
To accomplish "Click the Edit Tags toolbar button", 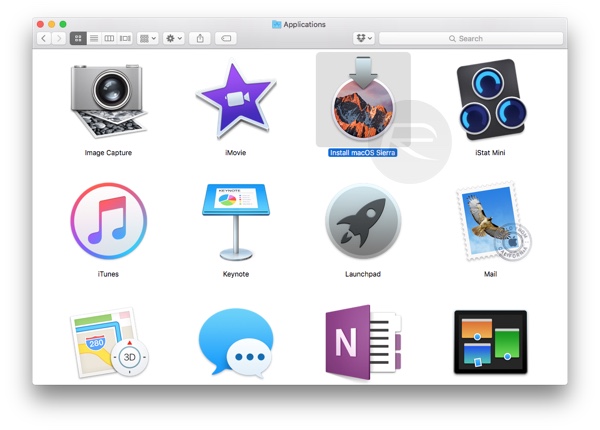I will tap(226, 38).
